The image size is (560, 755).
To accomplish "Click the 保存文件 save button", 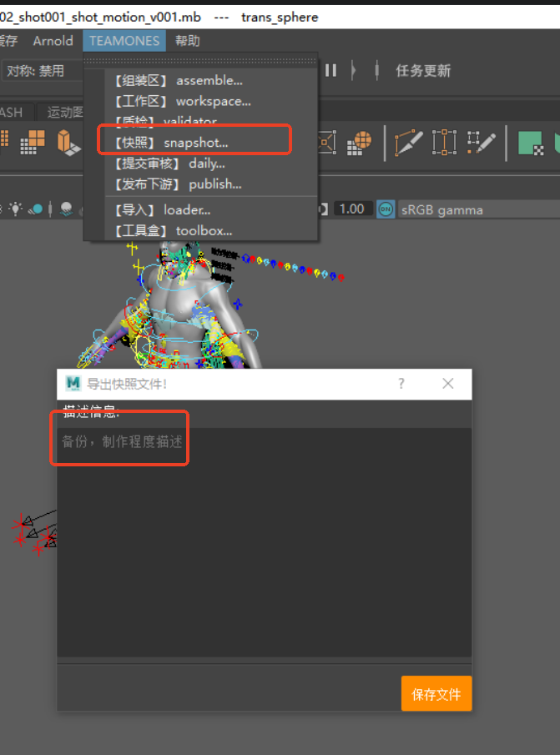I will point(436,694).
